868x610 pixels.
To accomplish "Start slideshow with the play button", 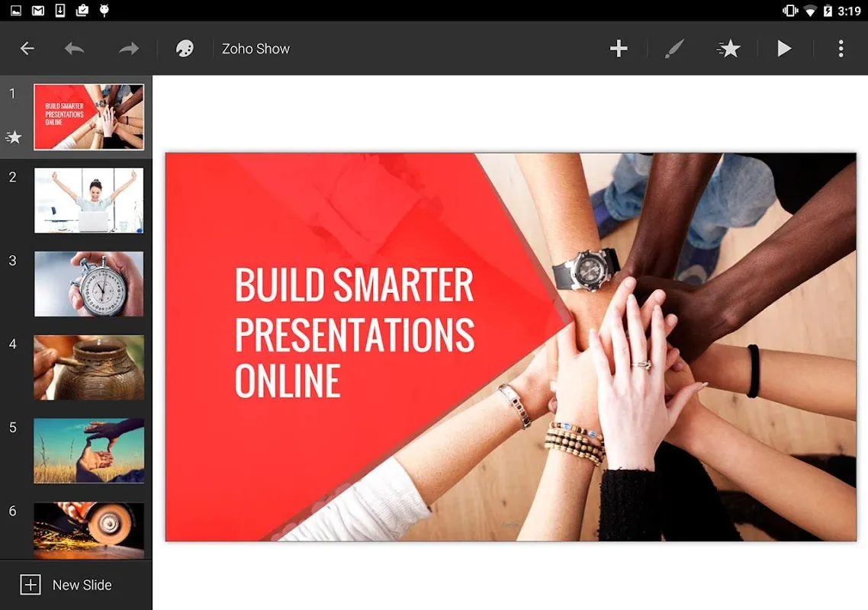I will [784, 49].
